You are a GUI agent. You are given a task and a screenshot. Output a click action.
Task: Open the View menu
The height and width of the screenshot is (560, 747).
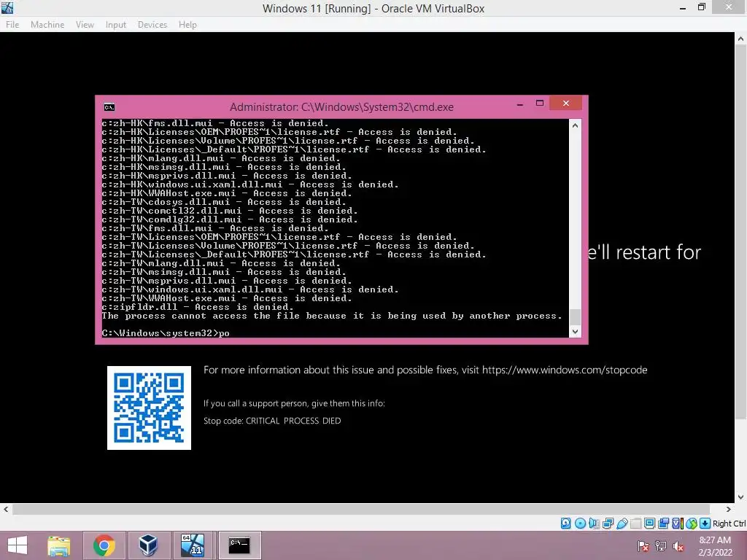(85, 24)
